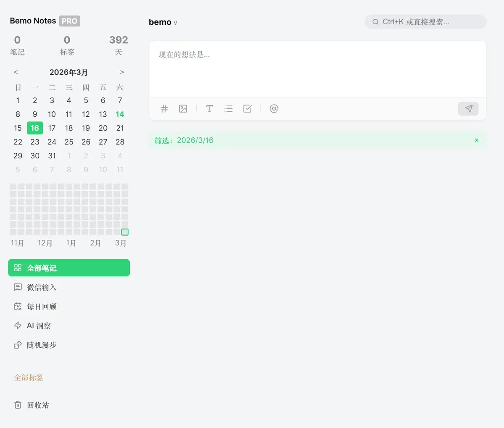Insert a bulleted list in the editor
The image size is (504, 428).
[x=228, y=109]
